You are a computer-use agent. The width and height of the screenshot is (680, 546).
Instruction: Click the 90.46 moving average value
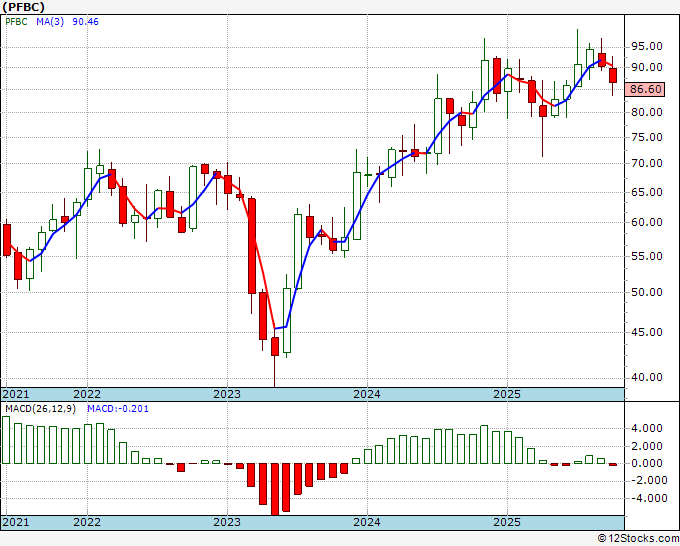tap(85, 22)
